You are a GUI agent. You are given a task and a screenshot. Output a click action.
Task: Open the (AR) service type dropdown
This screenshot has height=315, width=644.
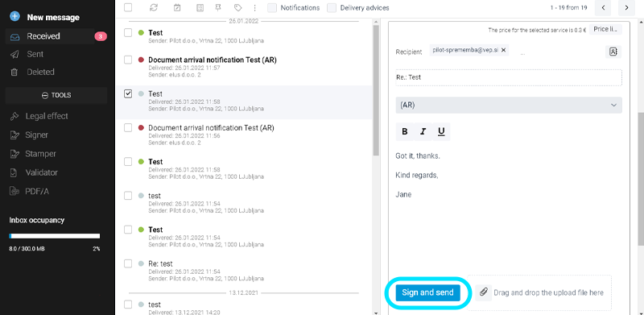point(509,105)
